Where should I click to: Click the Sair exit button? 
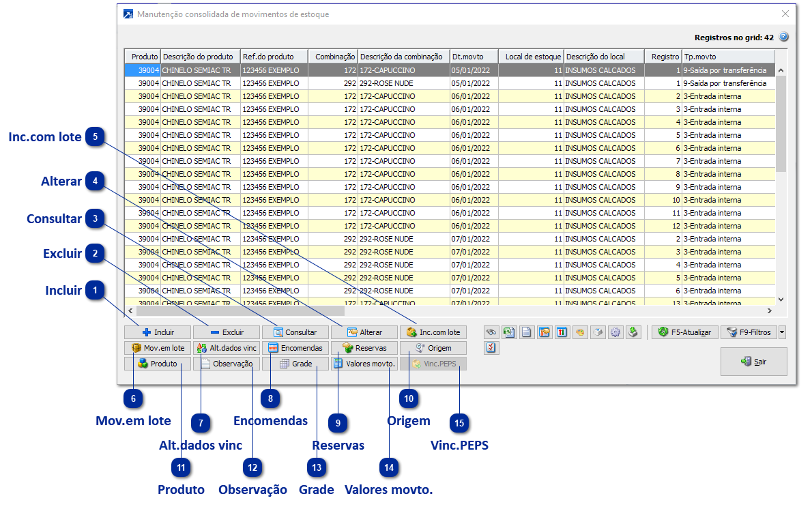coord(753,362)
